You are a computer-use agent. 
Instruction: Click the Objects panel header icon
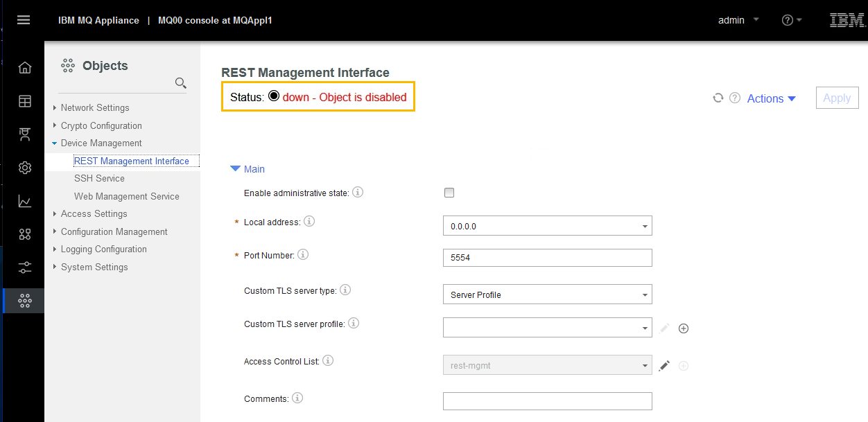[68, 66]
